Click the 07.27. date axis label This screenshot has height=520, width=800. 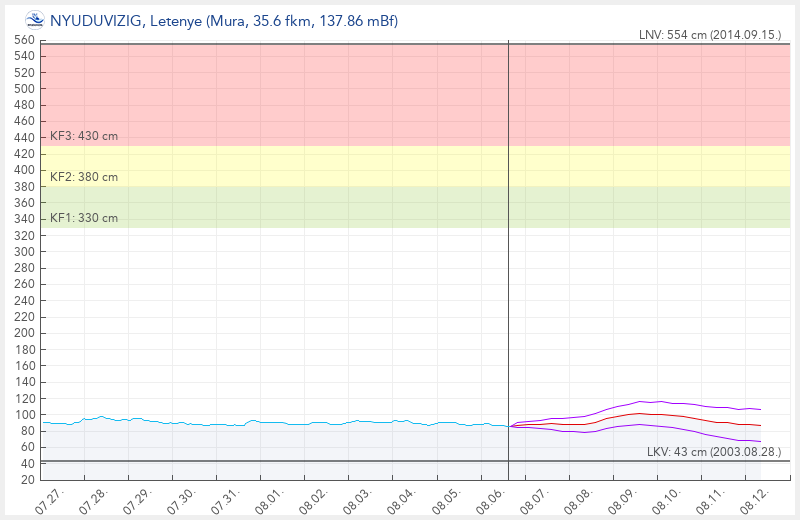[x=50, y=500]
